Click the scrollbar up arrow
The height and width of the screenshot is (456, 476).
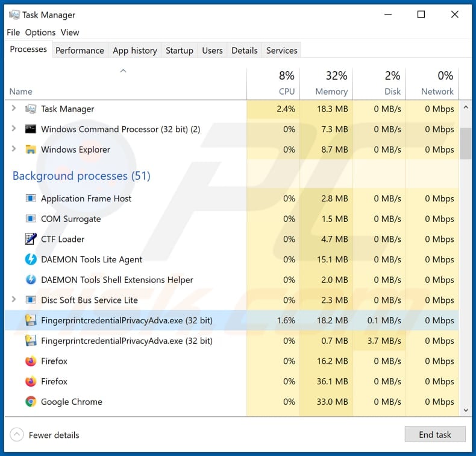[466, 107]
